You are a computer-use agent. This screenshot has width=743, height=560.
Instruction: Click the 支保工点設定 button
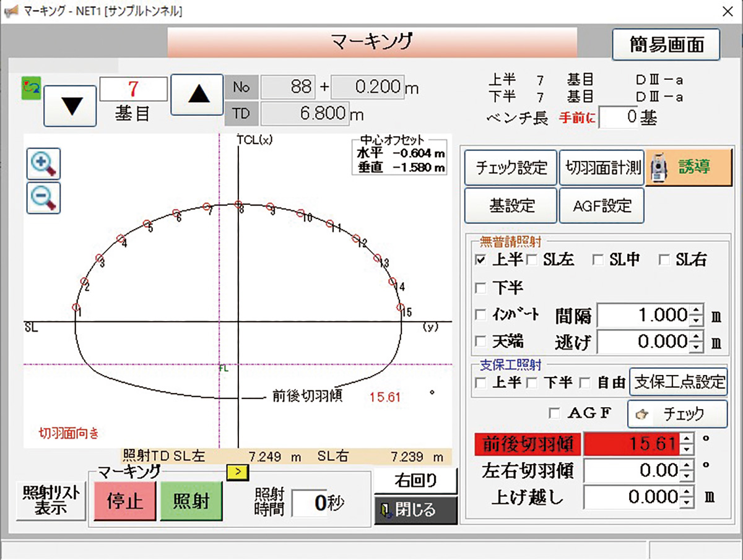coord(679,382)
